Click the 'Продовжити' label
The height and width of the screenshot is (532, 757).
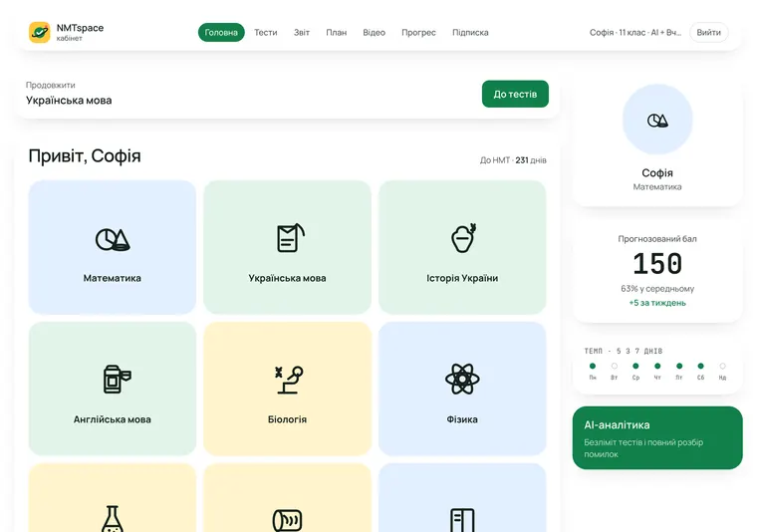pos(51,85)
